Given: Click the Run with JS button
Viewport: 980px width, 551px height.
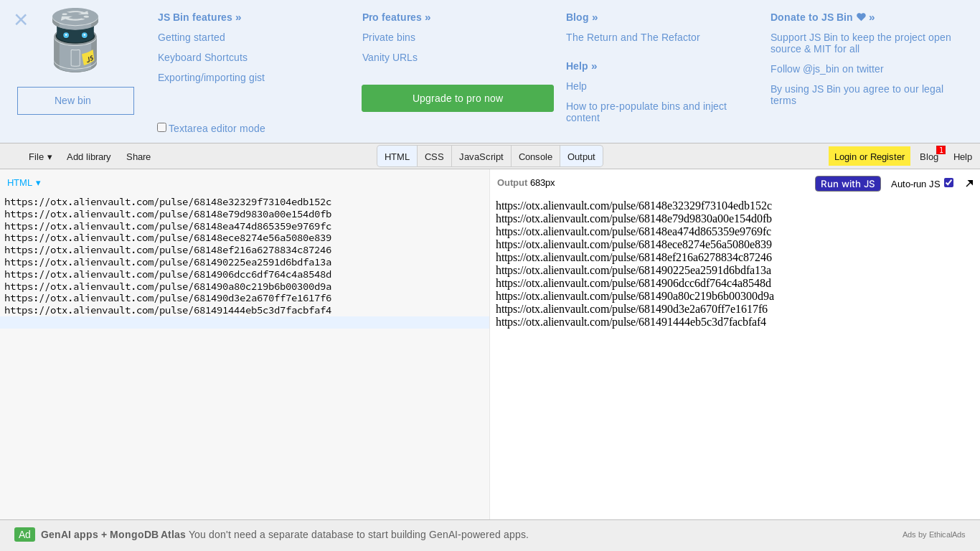Looking at the screenshot, I should pos(848,184).
